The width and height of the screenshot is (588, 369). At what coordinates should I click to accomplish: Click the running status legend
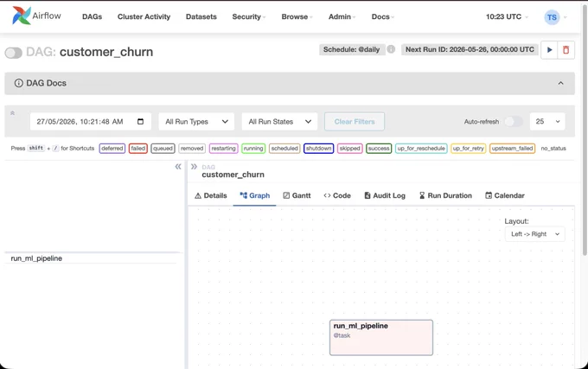coord(253,149)
